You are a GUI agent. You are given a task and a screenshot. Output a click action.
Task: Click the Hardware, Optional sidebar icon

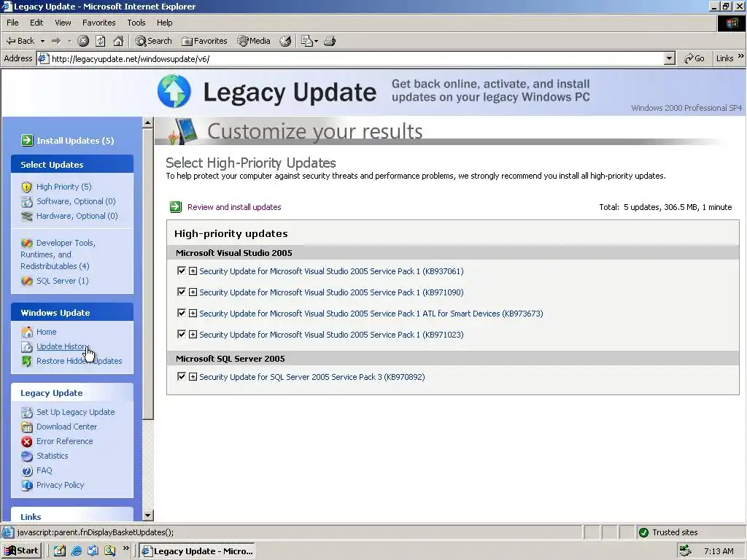(27, 216)
